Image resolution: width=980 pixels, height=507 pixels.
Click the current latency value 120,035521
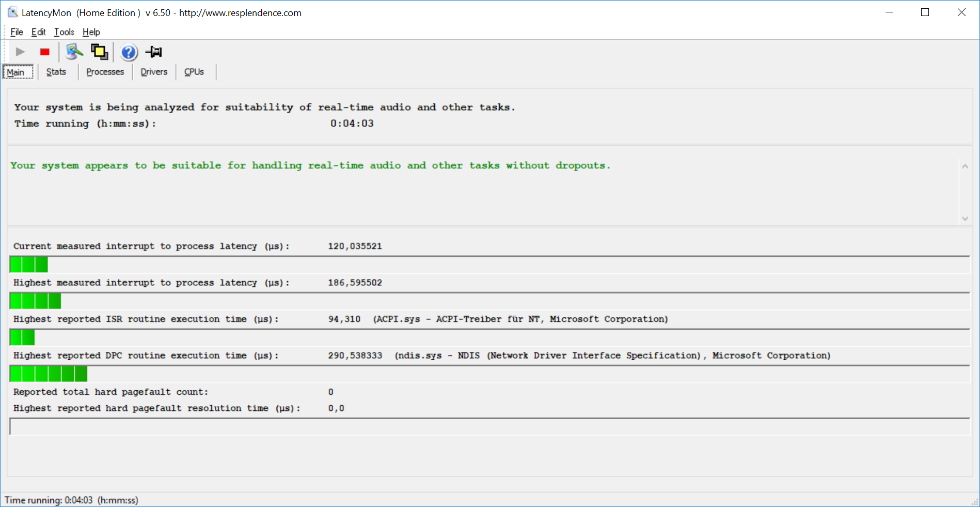coord(355,246)
